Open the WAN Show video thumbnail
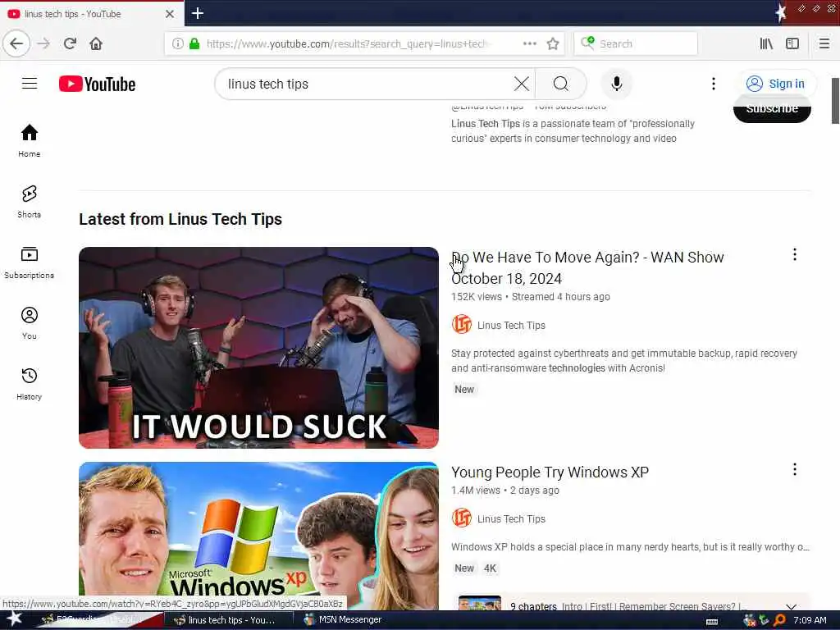Image resolution: width=840 pixels, height=630 pixels. (258, 347)
